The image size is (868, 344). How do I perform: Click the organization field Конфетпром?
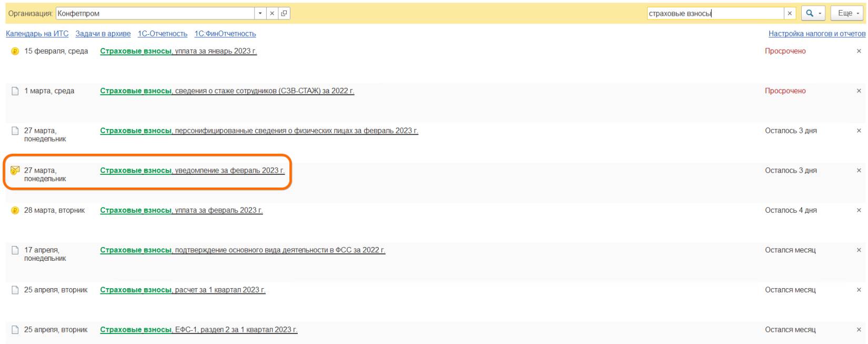[155, 14]
